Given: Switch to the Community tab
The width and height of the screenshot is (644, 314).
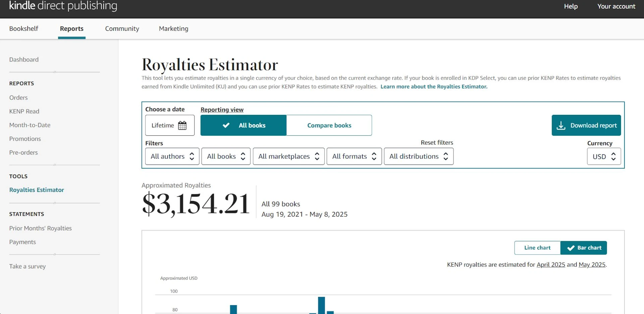Looking at the screenshot, I should pyautogui.click(x=122, y=28).
